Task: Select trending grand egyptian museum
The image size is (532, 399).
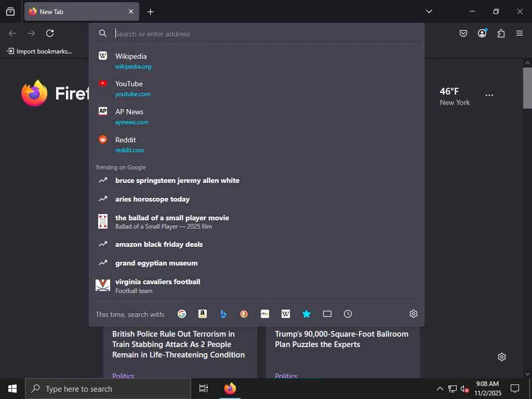Action: (257, 263)
